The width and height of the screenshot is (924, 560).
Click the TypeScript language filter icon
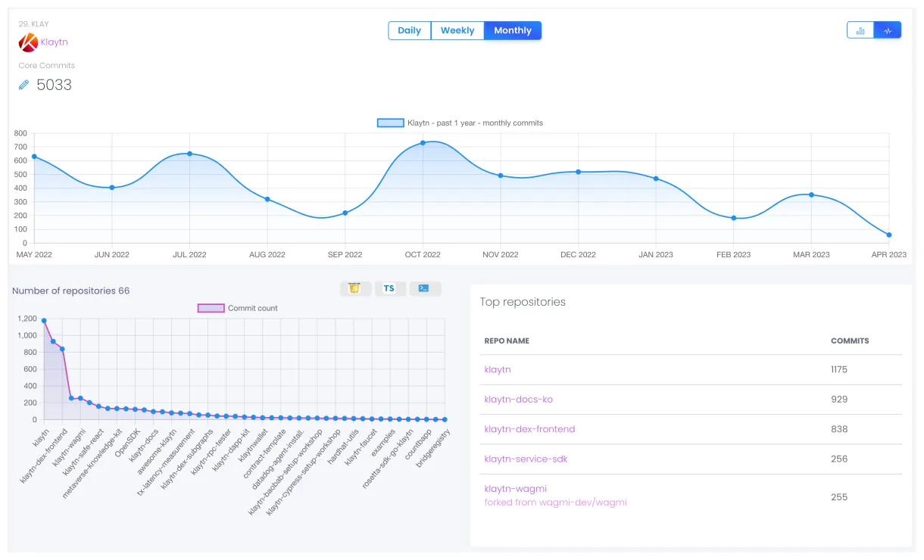(389, 288)
